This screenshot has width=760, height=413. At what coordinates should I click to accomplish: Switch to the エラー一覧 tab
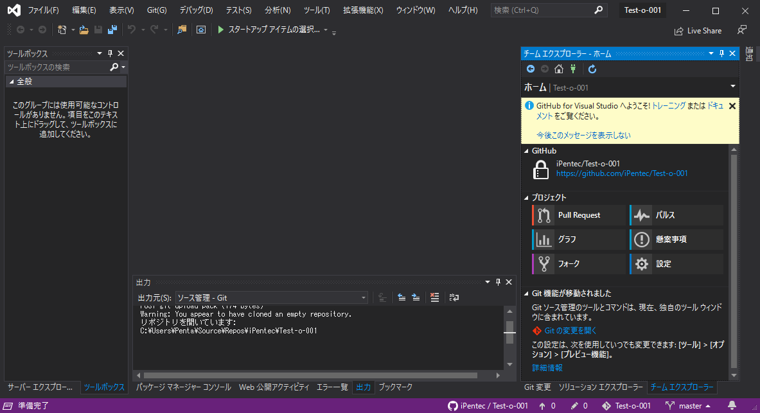pos(332,387)
